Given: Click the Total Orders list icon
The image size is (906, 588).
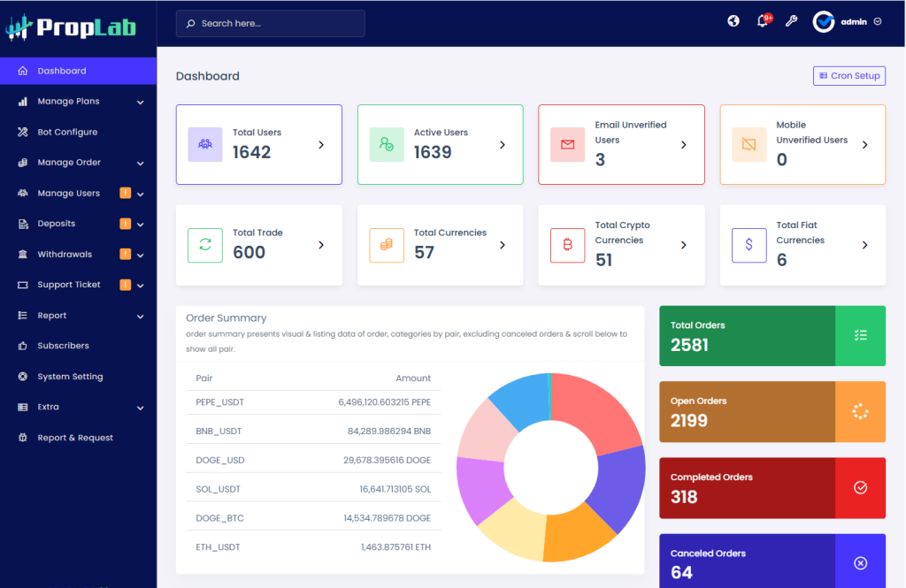Looking at the screenshot, I should tap(860, 335).
